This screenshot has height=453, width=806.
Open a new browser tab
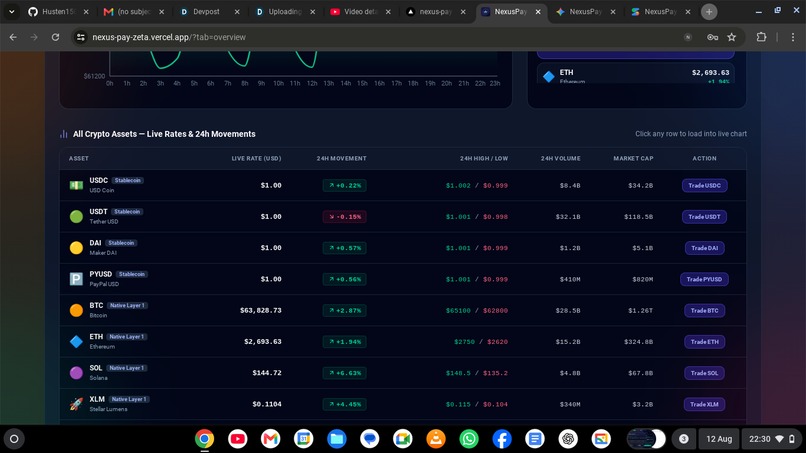point(709,11)
